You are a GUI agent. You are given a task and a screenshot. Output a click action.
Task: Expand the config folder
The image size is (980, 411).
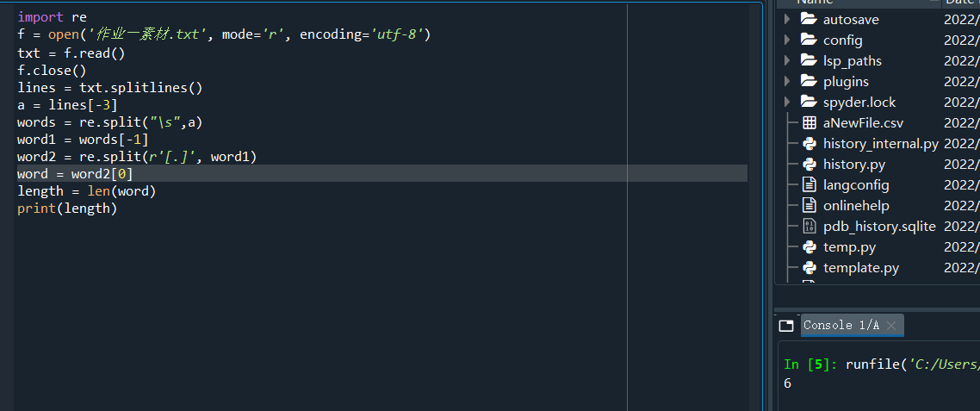pos(787,40)
